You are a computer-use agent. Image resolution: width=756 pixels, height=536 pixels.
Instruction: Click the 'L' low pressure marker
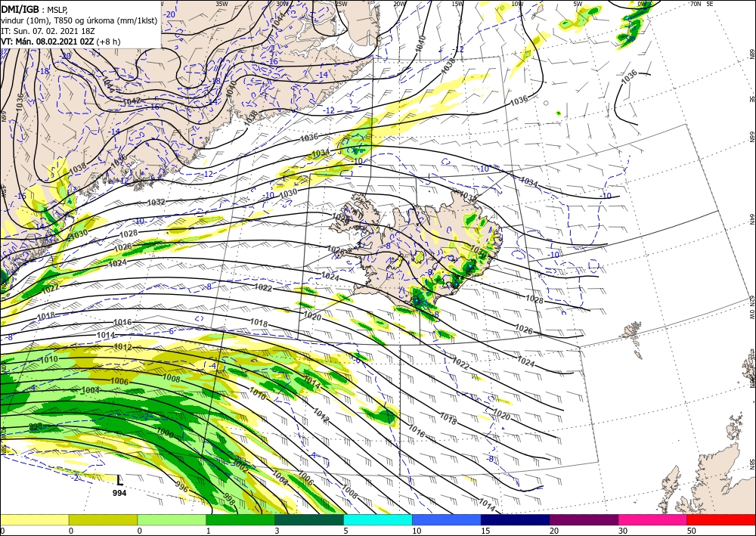(119, 480)
